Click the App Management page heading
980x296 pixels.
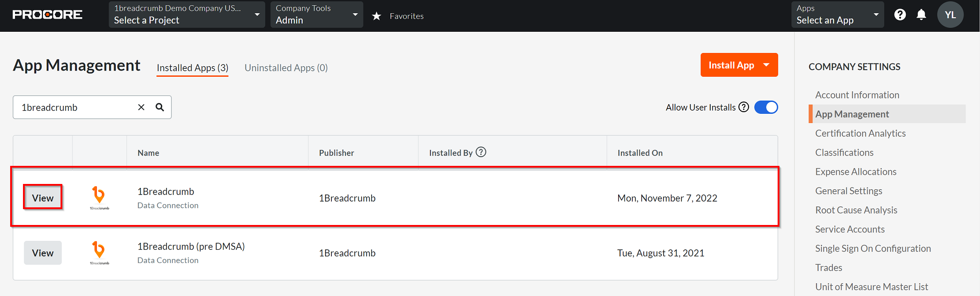76,65
